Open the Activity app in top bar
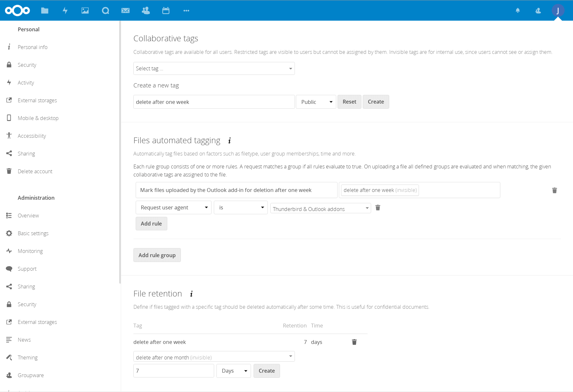 [x=65, y=11]
